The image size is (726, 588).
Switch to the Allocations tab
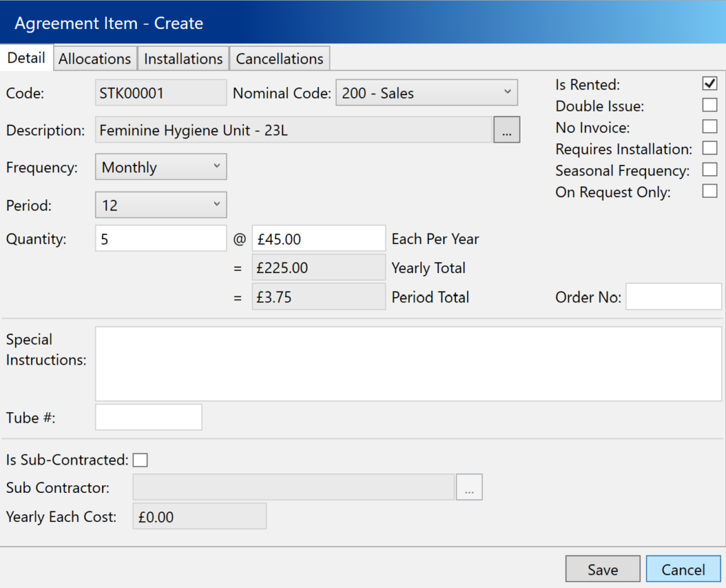click(x=94, y=59)
